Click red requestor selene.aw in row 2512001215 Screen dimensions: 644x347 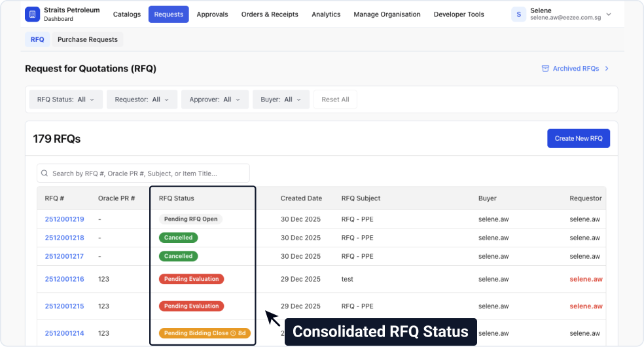tap(586, 306)
